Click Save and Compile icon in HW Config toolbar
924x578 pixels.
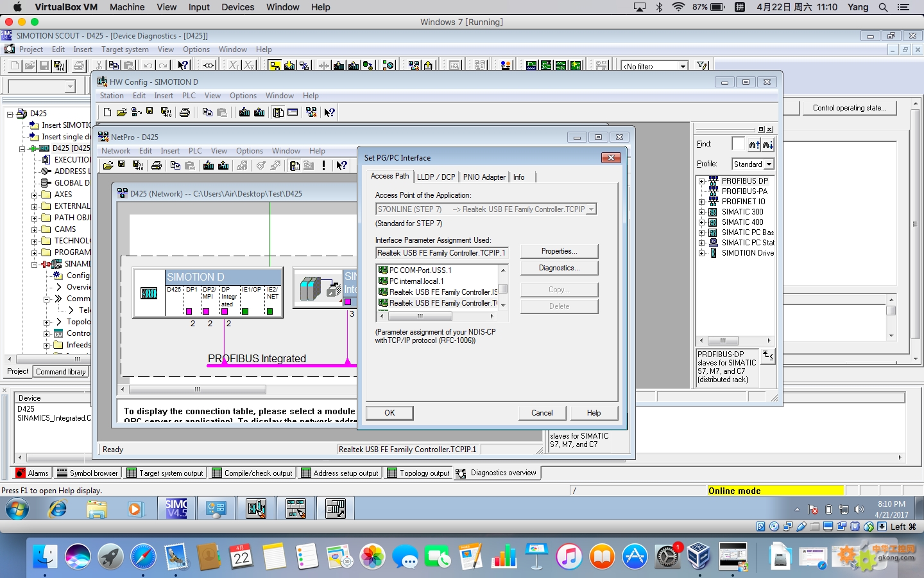(166, 112)
